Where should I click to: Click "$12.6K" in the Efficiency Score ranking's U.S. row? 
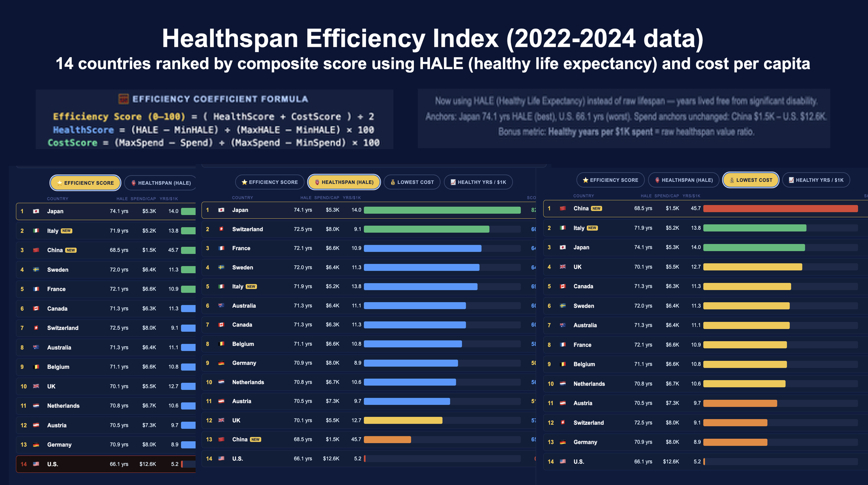point(148,464)
